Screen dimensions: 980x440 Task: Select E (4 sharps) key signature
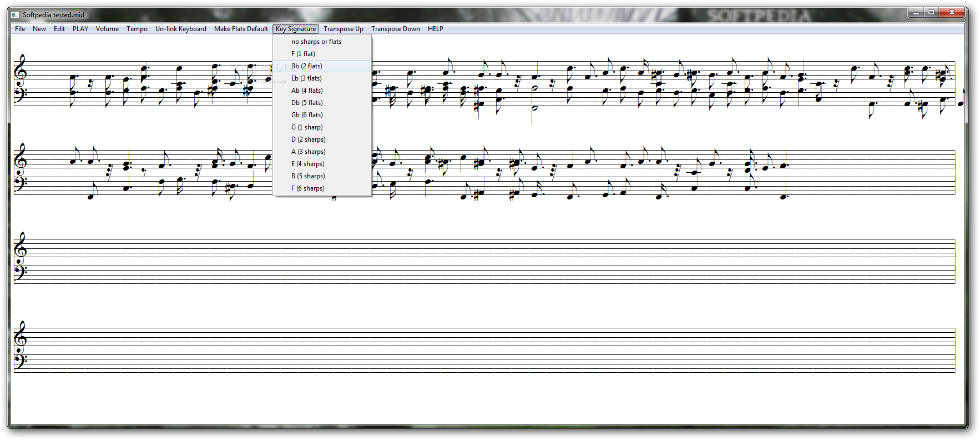(x=322, y=164)
